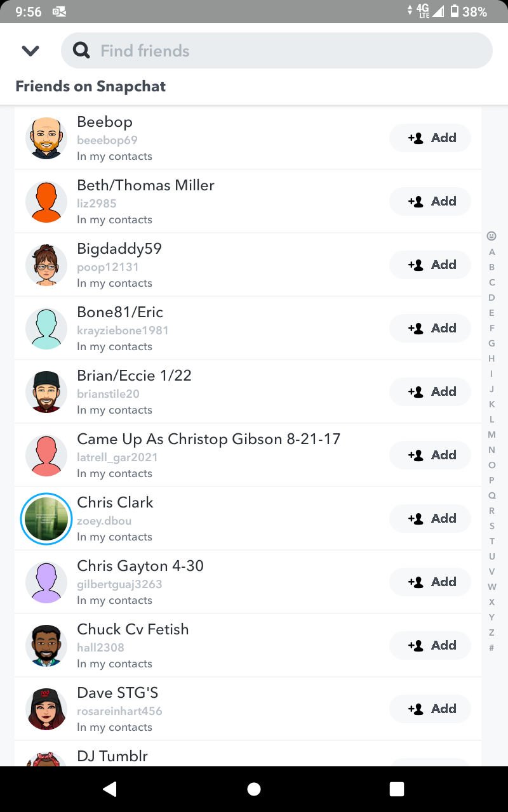Open Dave STG'S Bitmoji avatar
Image resolution: width=508 pixels, height=812 pixels.
46,709
